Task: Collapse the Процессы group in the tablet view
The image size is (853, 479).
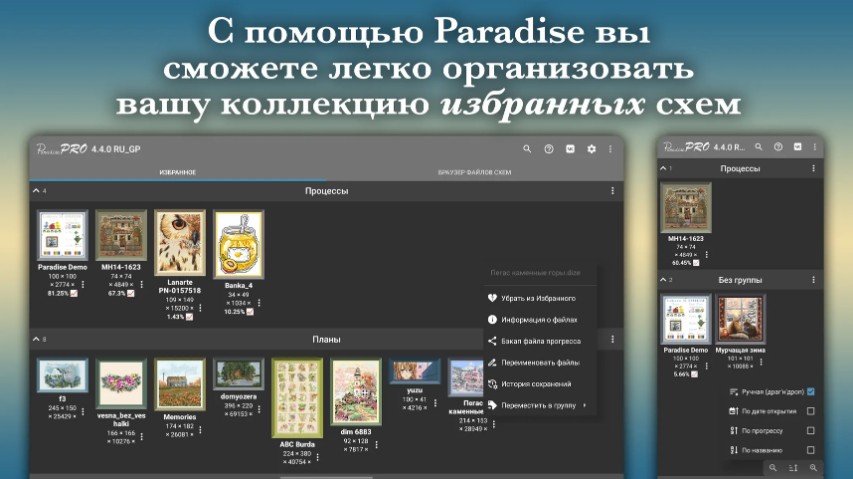Action: point(36,190)
